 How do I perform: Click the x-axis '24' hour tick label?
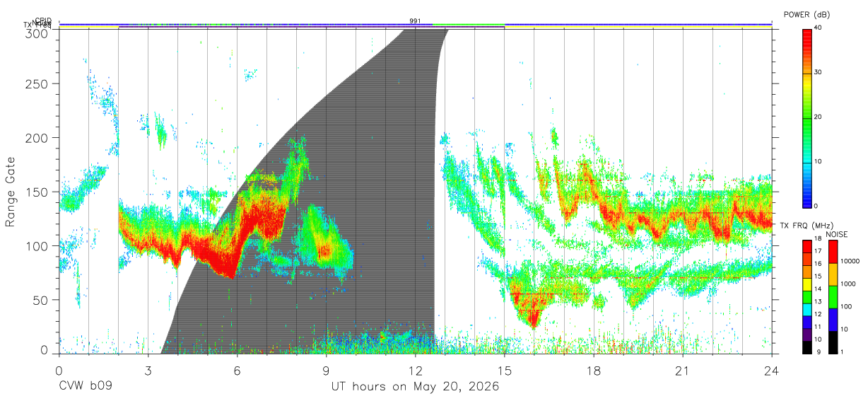click(771, 371)
